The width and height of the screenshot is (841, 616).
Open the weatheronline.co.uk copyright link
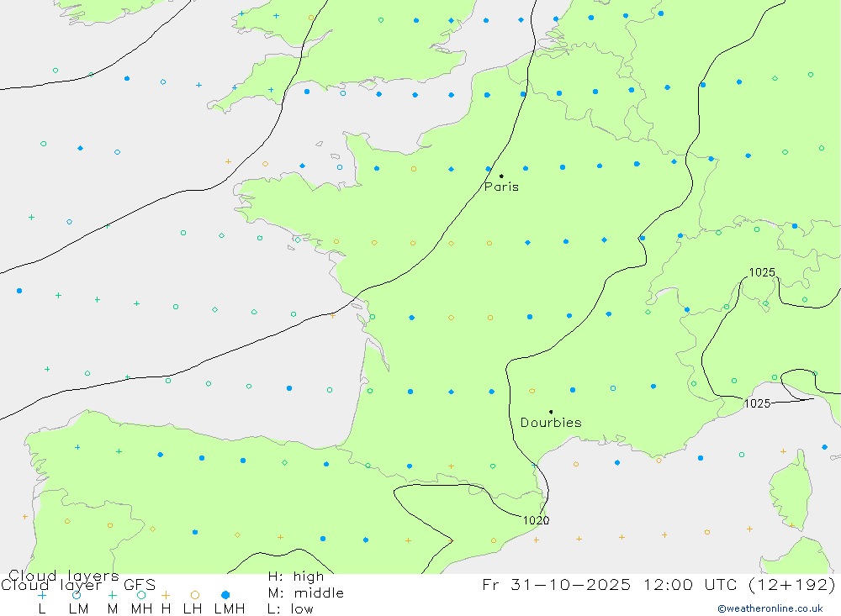click(770, 608)
